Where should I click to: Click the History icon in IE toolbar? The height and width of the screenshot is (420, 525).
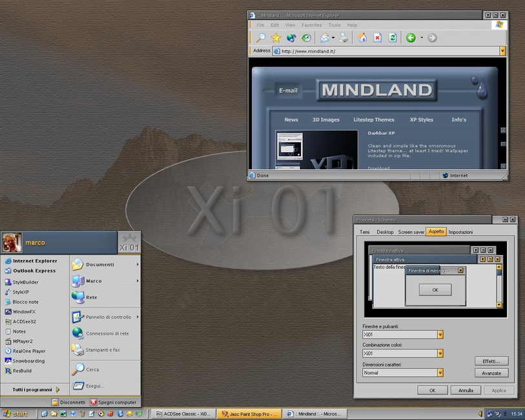pyautogui.click(x=306, y=38)
